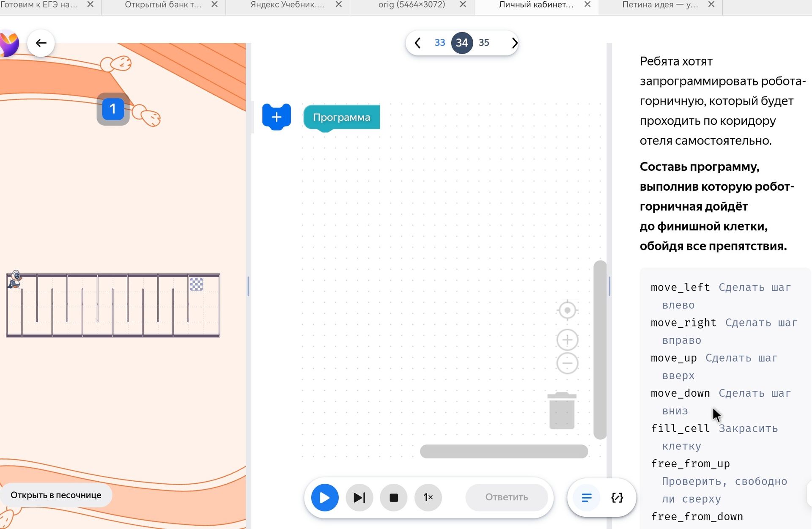This screenshot has height=529, width=812.
Task: Go to next task with the chevron
Action: [514, 43]
